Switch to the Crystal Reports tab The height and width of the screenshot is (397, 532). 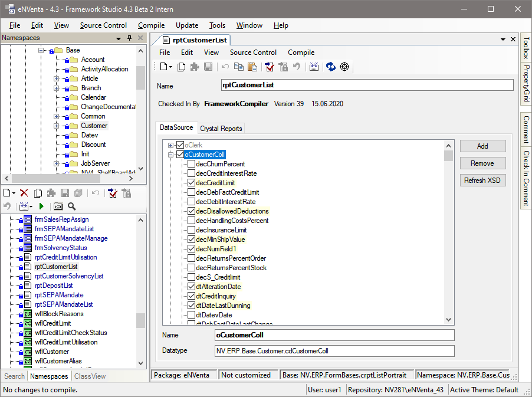221,129
